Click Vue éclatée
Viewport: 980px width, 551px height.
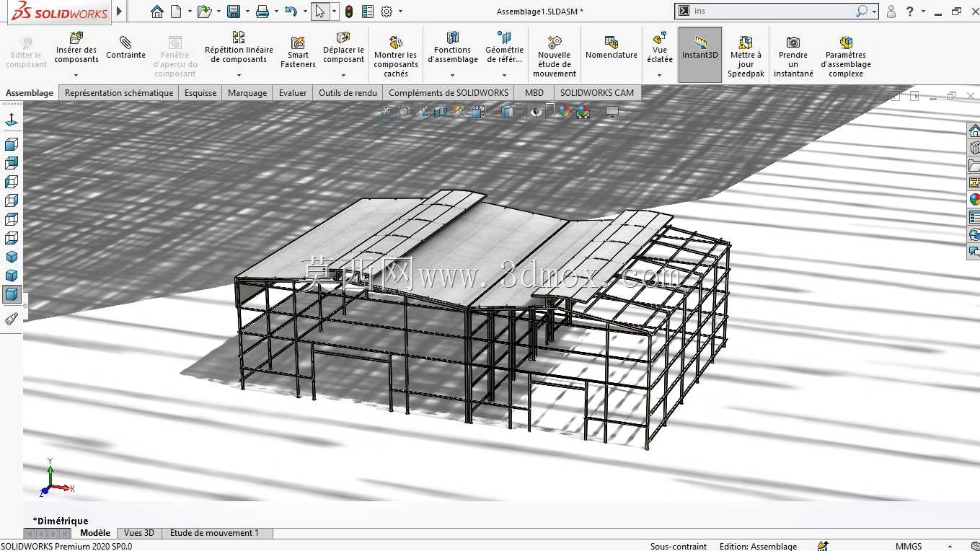tap(659, 48)
